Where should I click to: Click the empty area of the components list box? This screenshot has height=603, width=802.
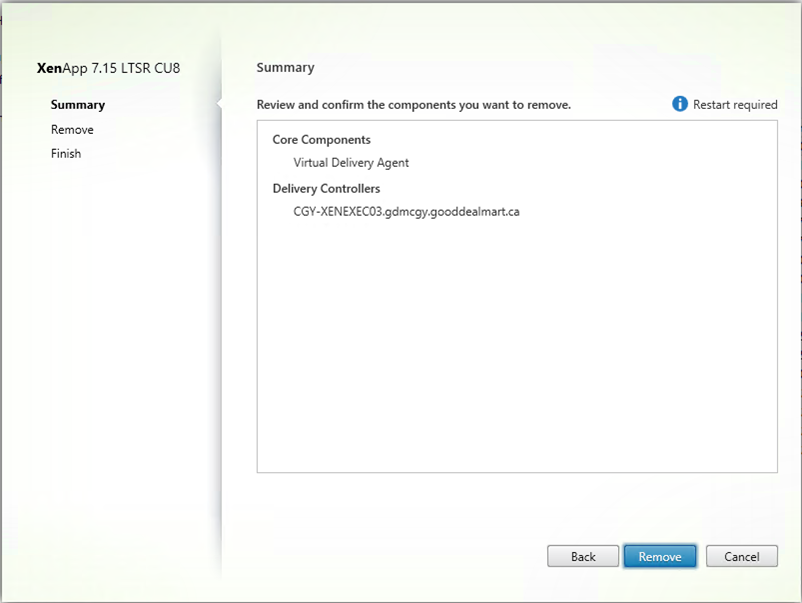[517, 348]
